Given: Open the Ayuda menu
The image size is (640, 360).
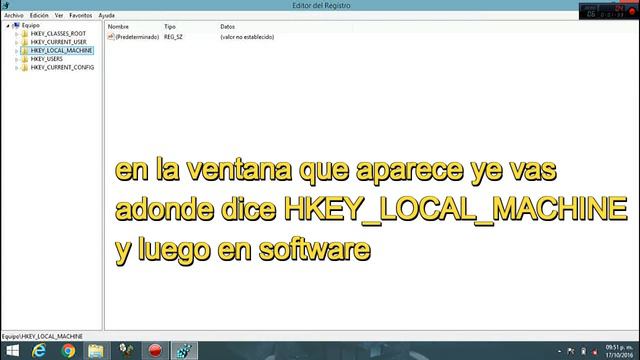Looking at the screenshot, I should pyautogui.click(x=107, y=15).
